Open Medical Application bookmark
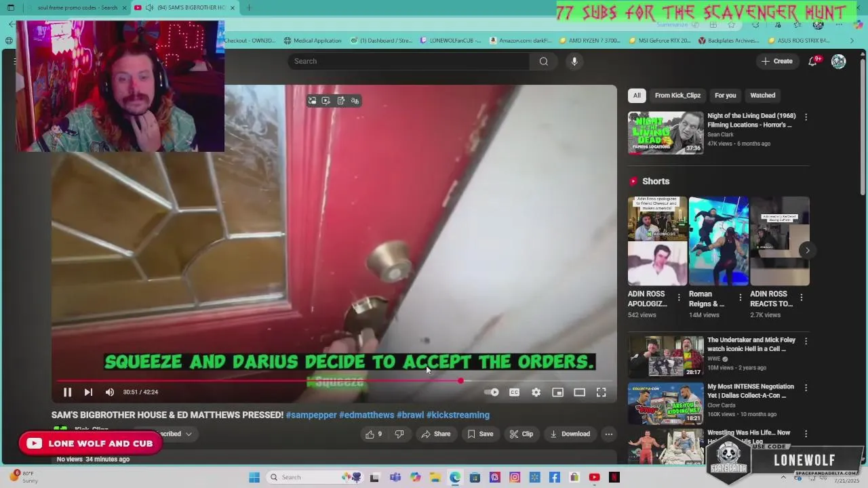 tap(313, 41)
